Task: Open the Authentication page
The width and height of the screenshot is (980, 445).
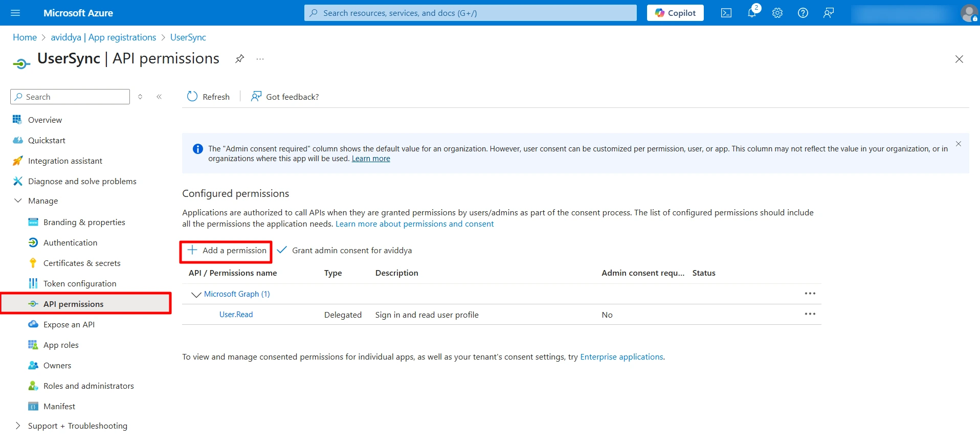Action: coord(70,242)
